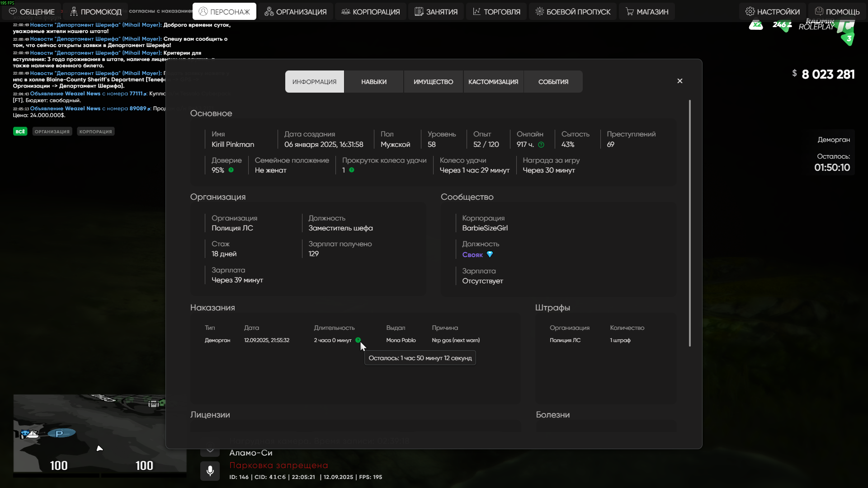Open the Кастомизация tab
This screenshot has height=488, width=868.
coord(493,82)
